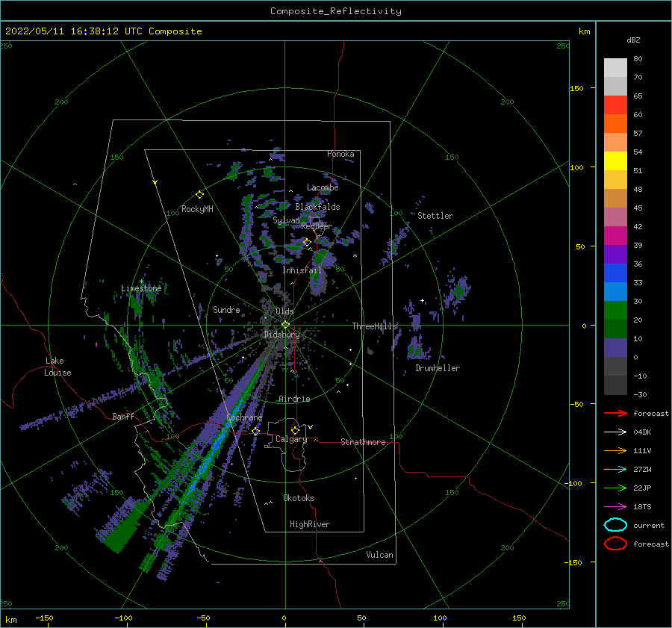Click the cyan 27ZW arrow legend icon
Image resolution: width=672 pixels, height=628 pixels.
coord(615,470)
